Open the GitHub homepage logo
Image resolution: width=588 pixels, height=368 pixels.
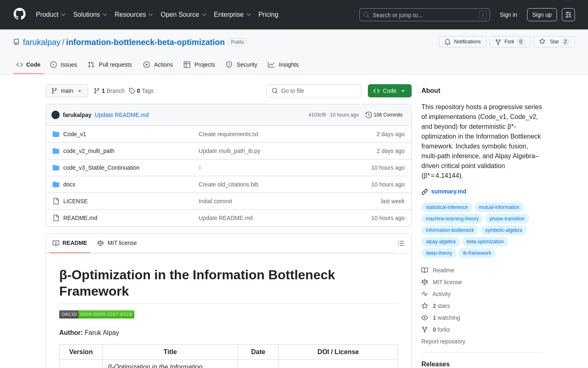click(x=20, y=14)
